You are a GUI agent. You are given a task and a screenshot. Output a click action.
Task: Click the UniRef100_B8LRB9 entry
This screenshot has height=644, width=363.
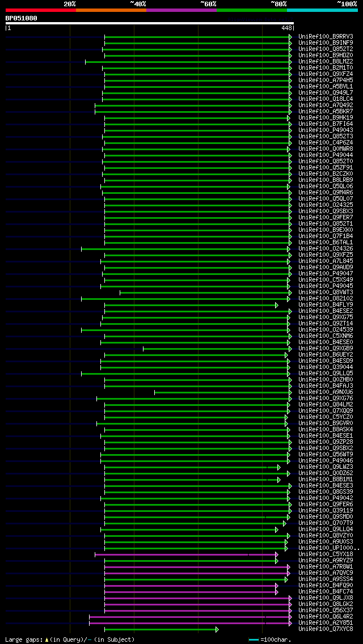[x=326, y=180]
